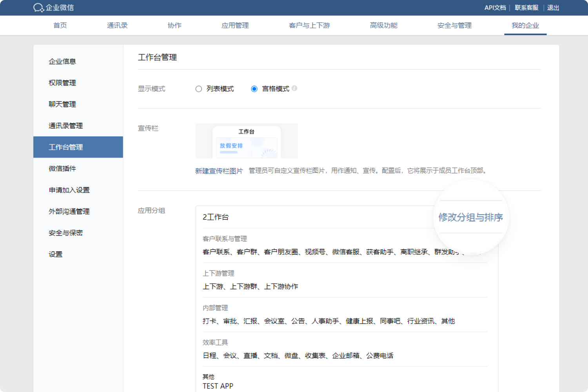This screenshot has width=588, height=392.
Task: Switch to the 安全与管理 tab
Action: (x=454, y=25)
